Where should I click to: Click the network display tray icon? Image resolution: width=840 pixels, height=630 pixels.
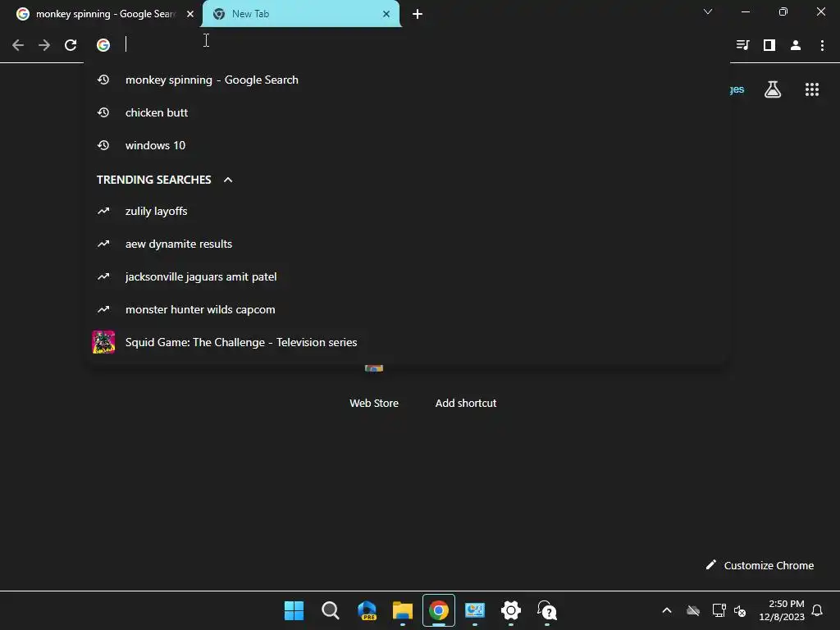(x=719, y=610)
